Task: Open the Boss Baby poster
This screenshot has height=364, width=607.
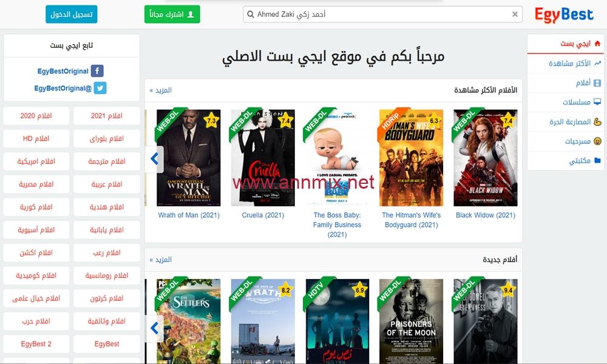Action: (337, 158)
